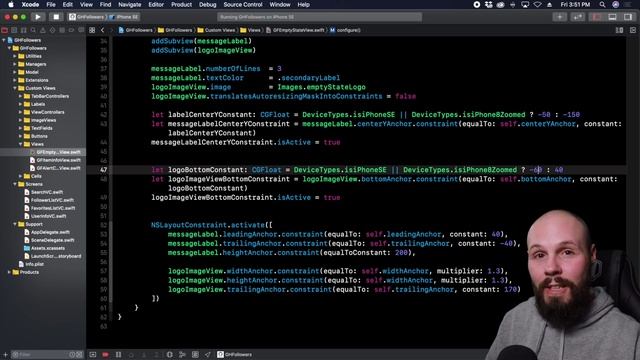Click the Custom Views breadcrumb in jump bar
Image resolution: width=640 pixels, height=360 pixels.
[x=216, y=30]
